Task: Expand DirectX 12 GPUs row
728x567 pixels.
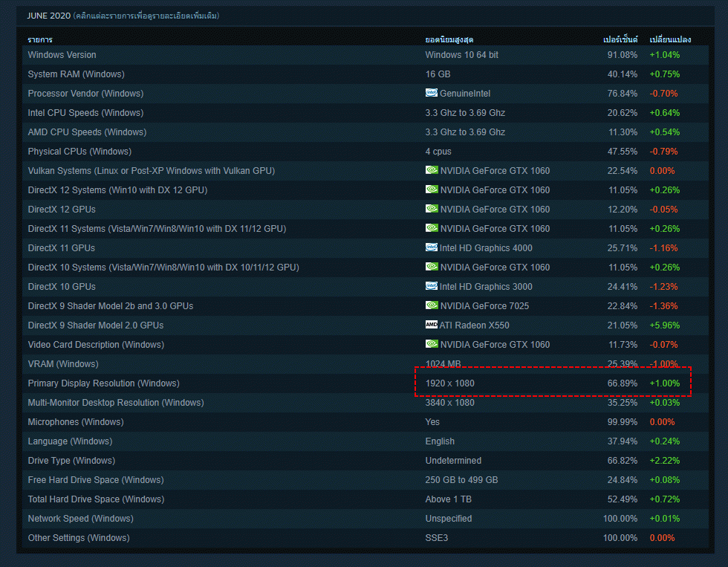Action: (x=365, y=210)
